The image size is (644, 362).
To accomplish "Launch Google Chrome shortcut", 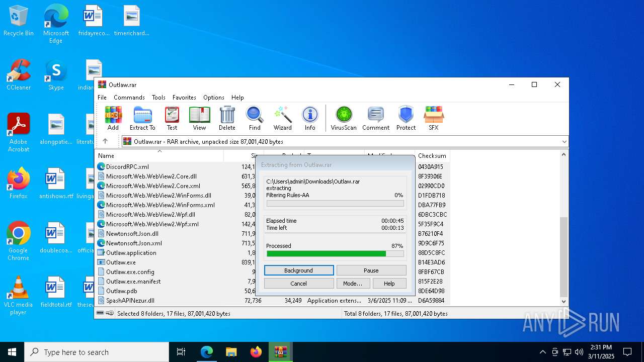I will coord(19,241).
